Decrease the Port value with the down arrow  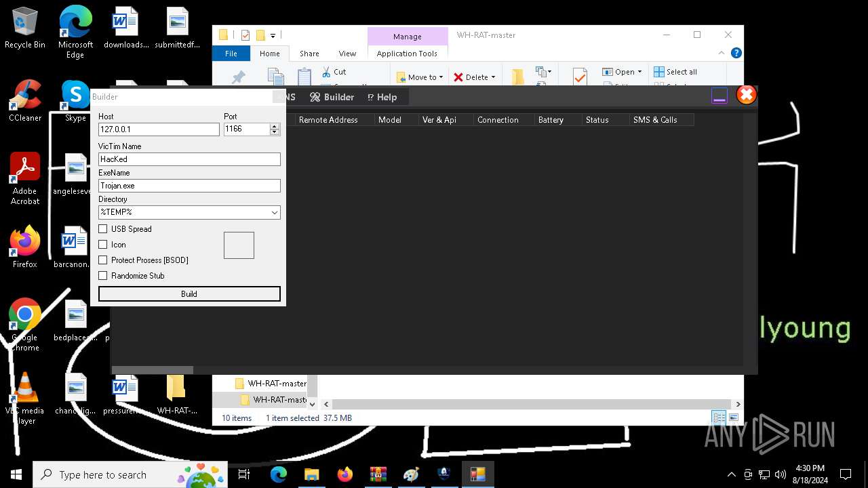[275, 132]
